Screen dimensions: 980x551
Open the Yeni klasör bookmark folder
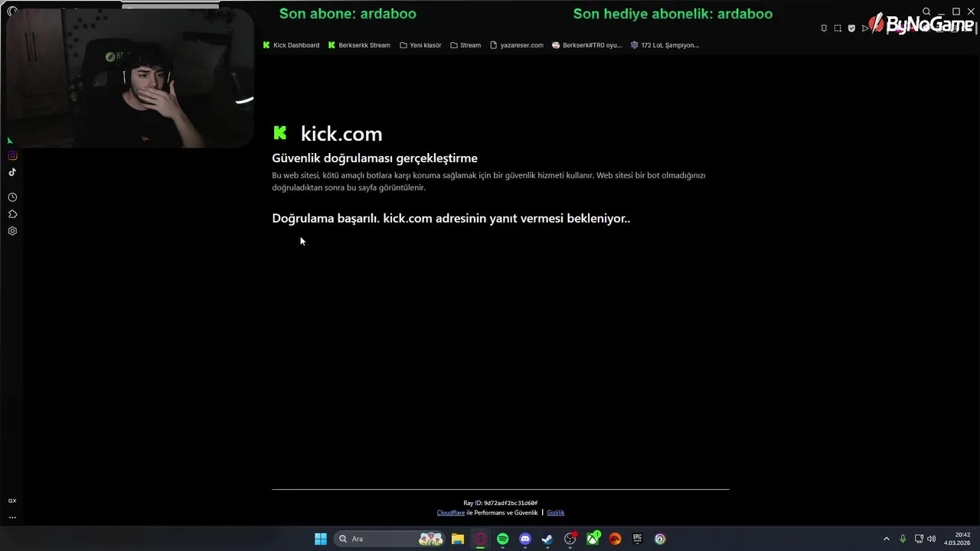coord(420,45)
